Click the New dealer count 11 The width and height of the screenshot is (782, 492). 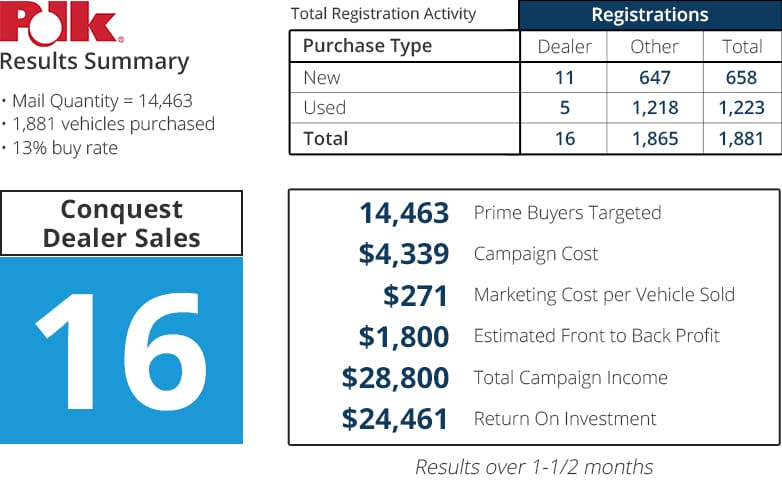[x=564, y=78]
